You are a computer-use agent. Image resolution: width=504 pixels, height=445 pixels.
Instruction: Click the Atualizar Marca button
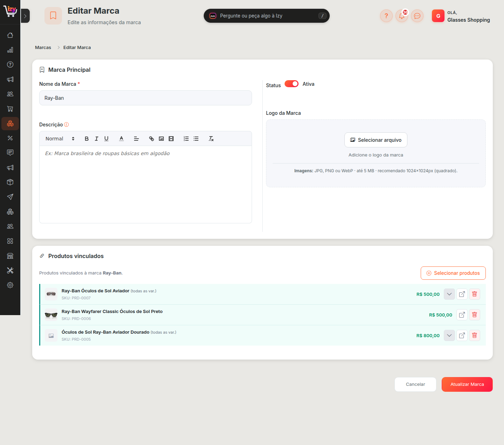point(467,384)
